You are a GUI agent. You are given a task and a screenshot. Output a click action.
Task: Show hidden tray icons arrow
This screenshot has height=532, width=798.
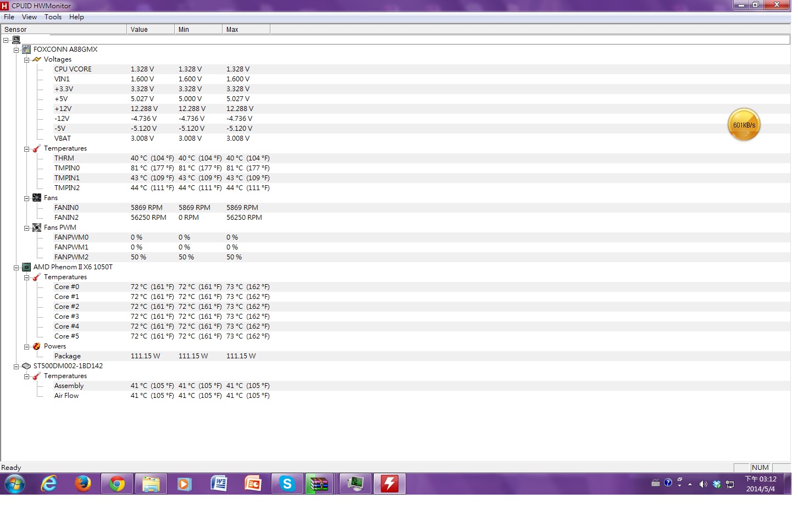click(690, 484)
